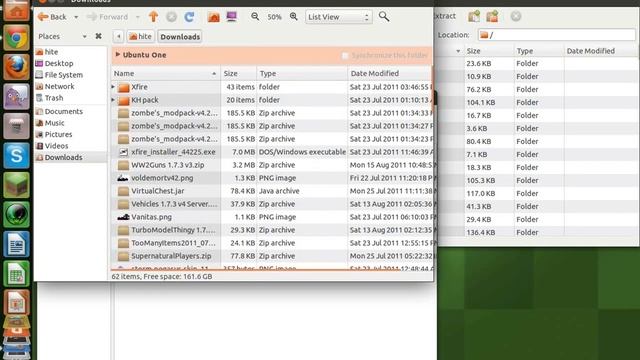Select Vanitas.png image
This screenshot has height=360, width=640.
[x=271, y=217]
